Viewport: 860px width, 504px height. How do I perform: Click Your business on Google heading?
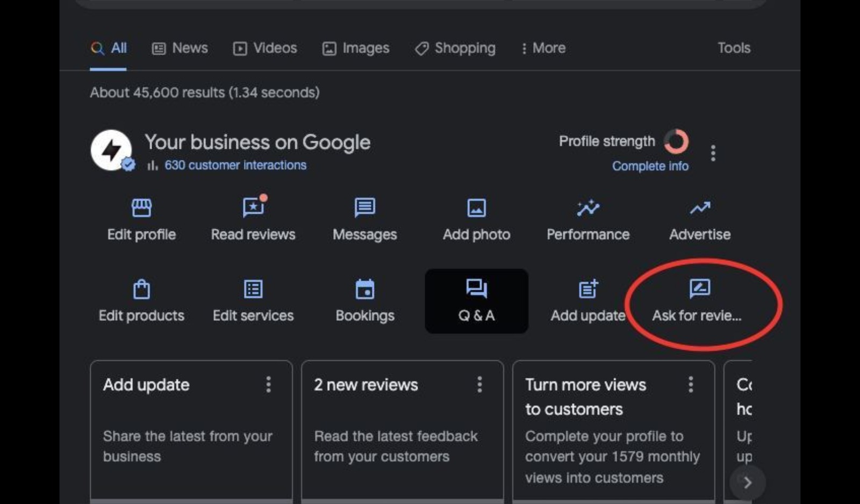coord(257,142)
